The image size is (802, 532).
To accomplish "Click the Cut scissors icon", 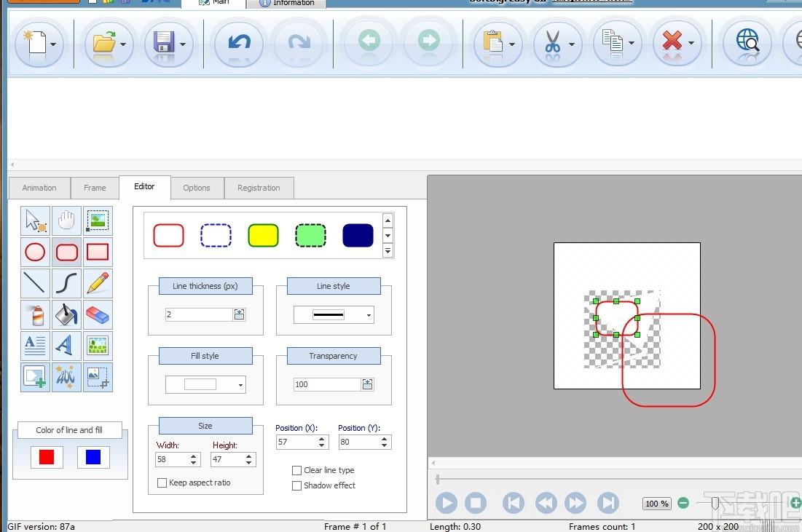I will click(552, 42).
